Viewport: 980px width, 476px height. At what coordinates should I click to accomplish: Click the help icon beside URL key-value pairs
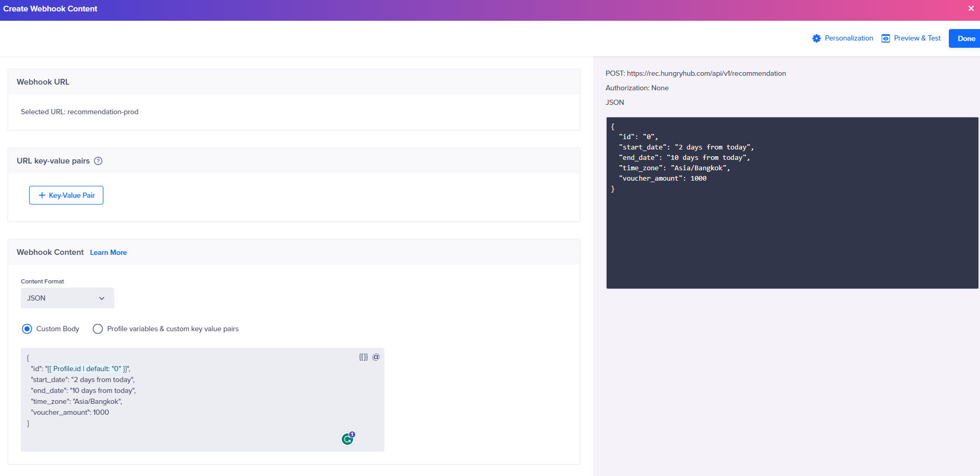98,161
